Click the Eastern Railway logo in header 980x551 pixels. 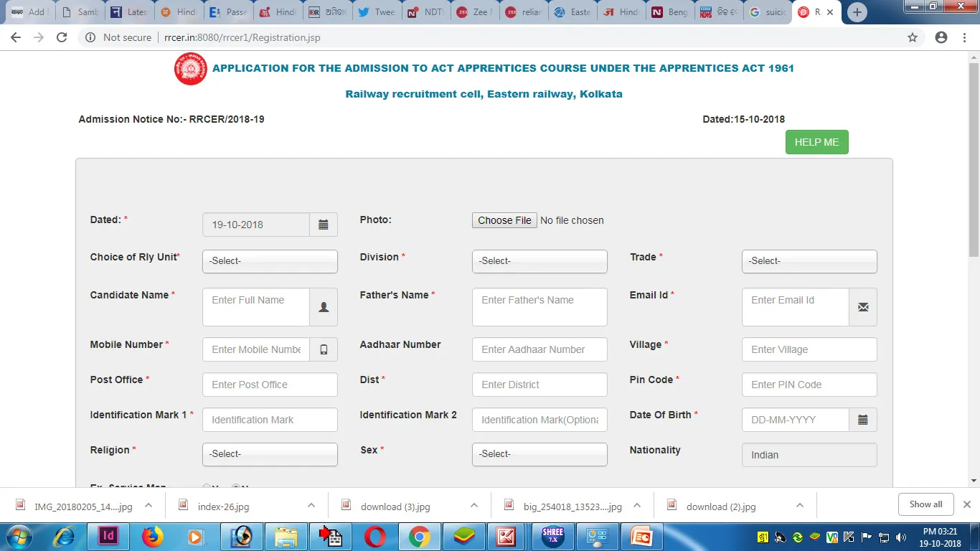(190, 69)
